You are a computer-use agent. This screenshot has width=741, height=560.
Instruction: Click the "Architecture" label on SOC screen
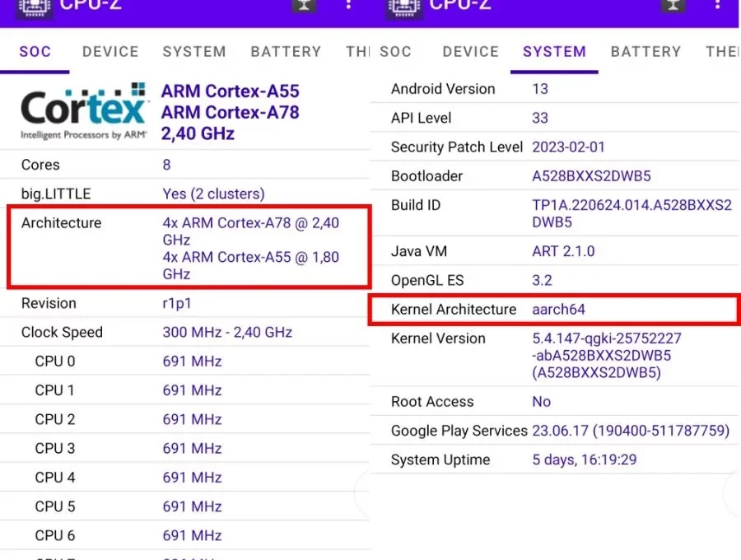(x=62, y=222)
